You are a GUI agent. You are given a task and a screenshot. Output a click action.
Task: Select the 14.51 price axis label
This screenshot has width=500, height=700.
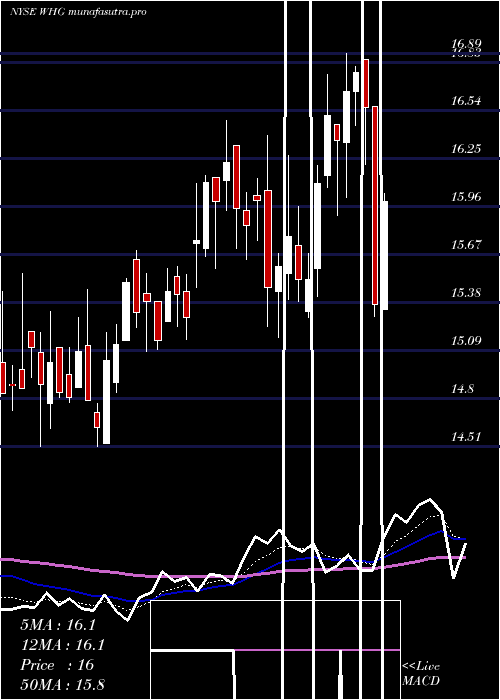[x=466, y=437]
